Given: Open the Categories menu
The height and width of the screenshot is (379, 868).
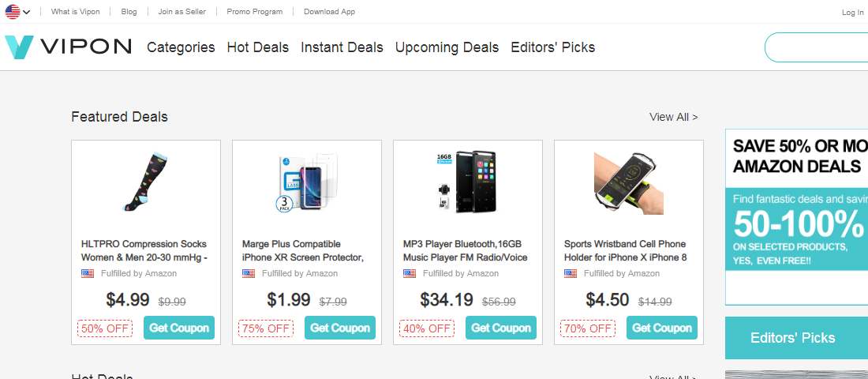Looking at the screenshot, I should [x=181, y=47].
